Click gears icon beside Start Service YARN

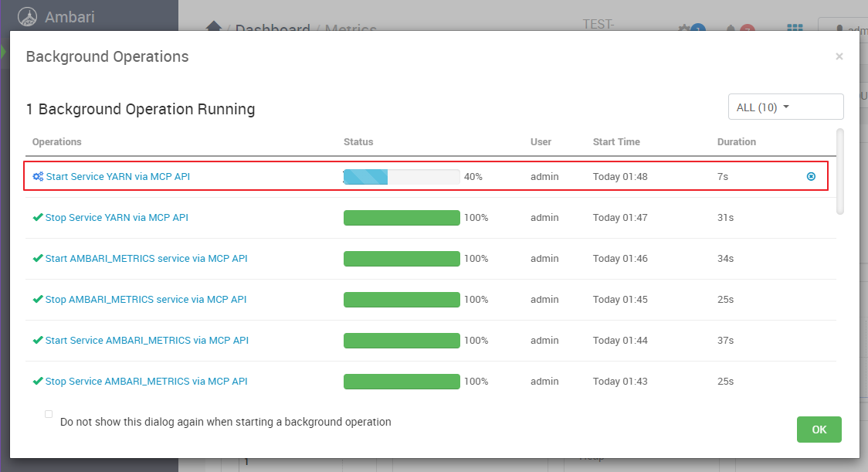point(38,177)
